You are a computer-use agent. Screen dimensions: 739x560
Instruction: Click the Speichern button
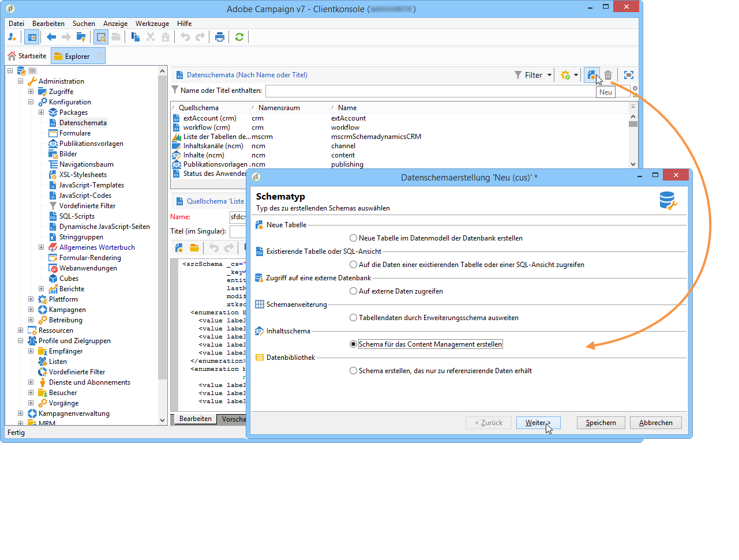click(601, 423)
